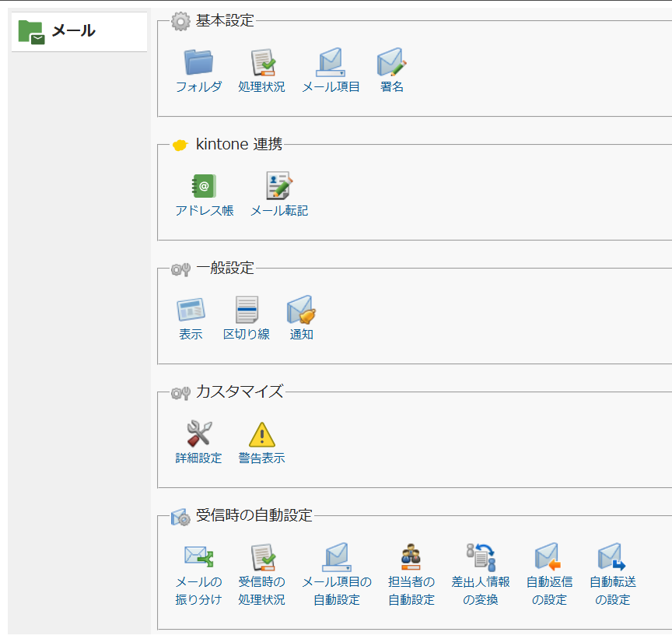The width and height of the screenshot is (672, 639).
Task: Click the 担当者の自動設定 icon
Action: pos(411,557)
